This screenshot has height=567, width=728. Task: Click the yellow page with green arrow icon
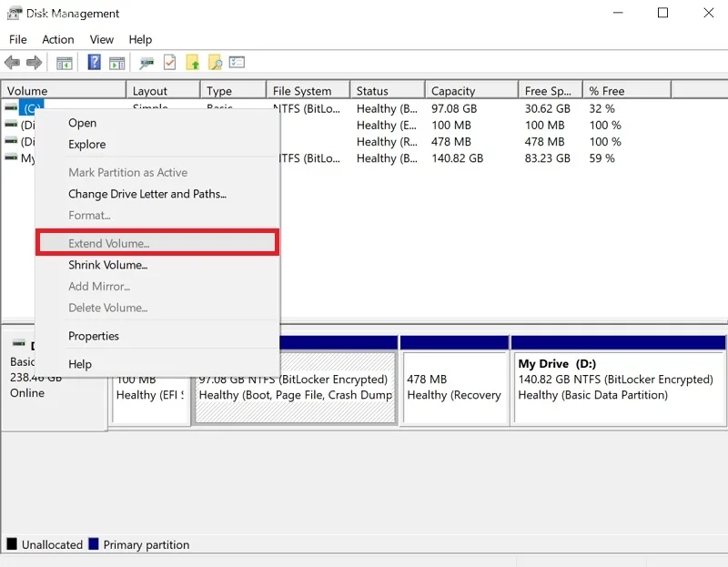(192, 63)
